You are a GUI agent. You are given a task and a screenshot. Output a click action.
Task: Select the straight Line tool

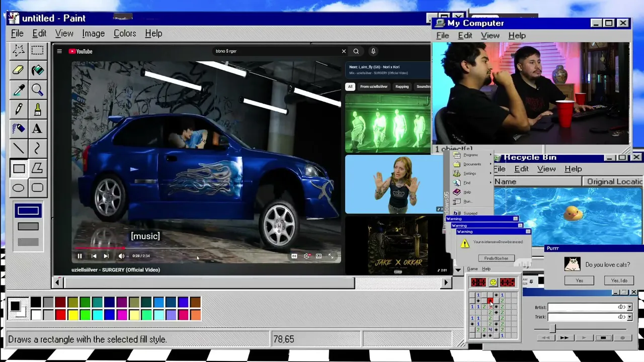pos(19,148)
